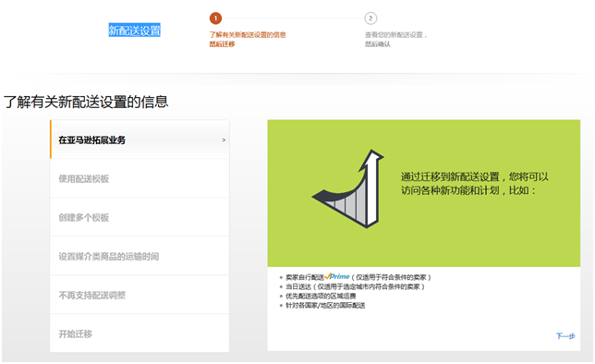The width and height of the screenshot is (595, 364).
Task: Click the highlighted 新配送设置 title
Action: click(134, 30)
